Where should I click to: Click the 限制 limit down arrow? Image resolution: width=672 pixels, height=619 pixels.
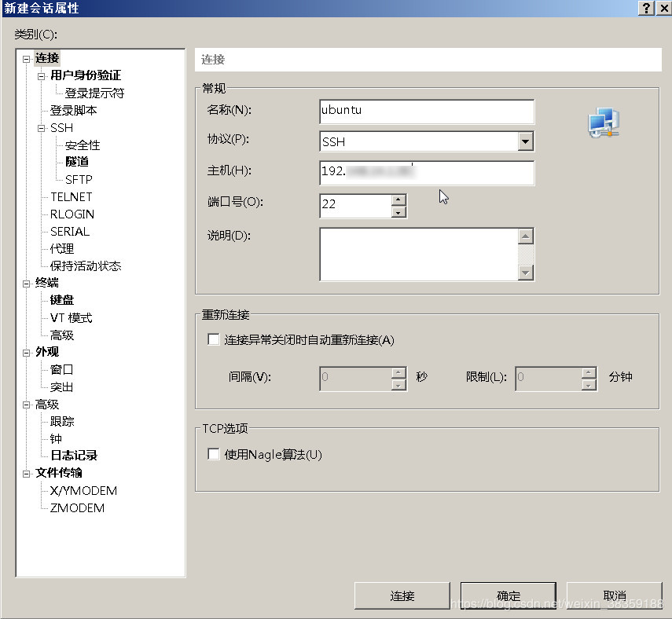pyautogui.click(x=589, y=385)
